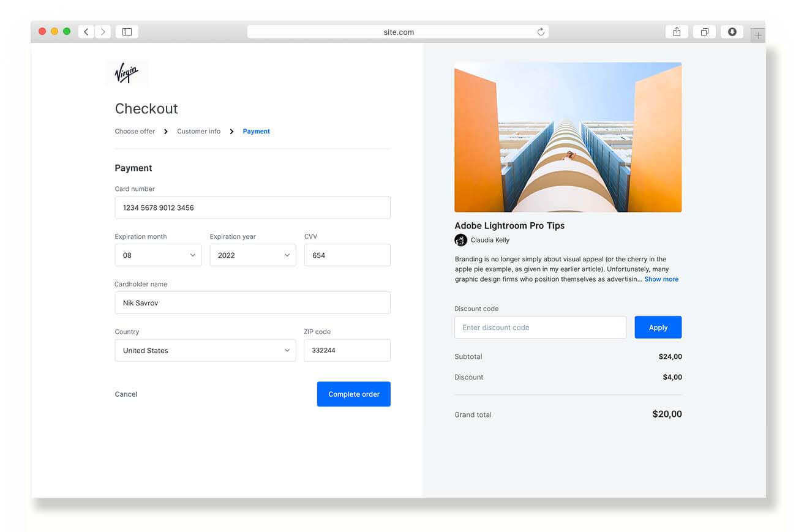The width and height of the screenshot is (796, 532).
Task: Click the Enter discount code field
Action: pos(540,328)
